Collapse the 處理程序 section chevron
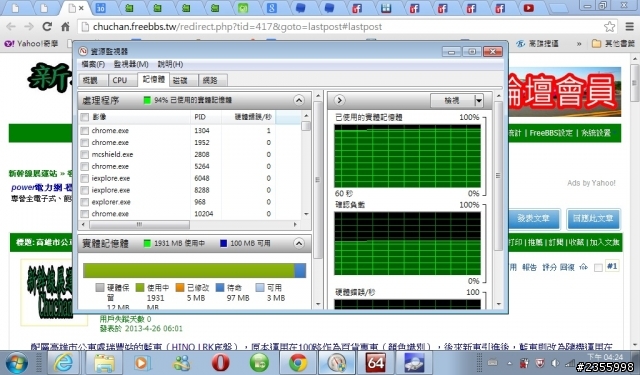This screenshot has height=375, width=640. pyautogui.click(x=299, y=100)
